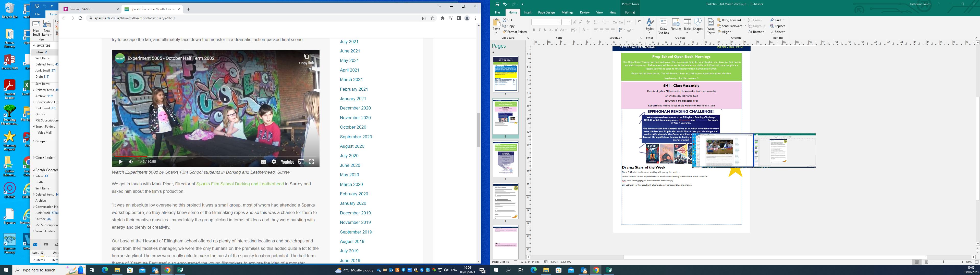
Task: Expand Groups folder in Outlook pane
Action: click(x=33, y=141)
